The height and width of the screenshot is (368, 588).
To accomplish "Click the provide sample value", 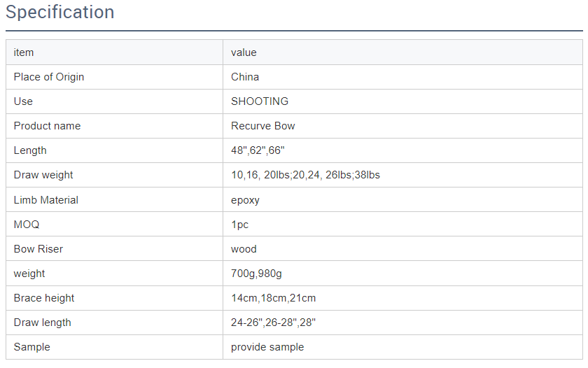I will click(x=267, y=347).
